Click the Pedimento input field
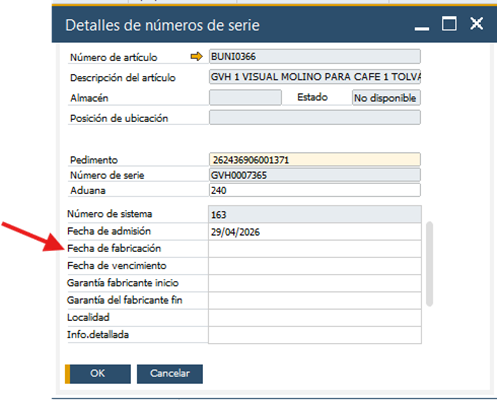The image size is (497, 400). click(315, 160)
